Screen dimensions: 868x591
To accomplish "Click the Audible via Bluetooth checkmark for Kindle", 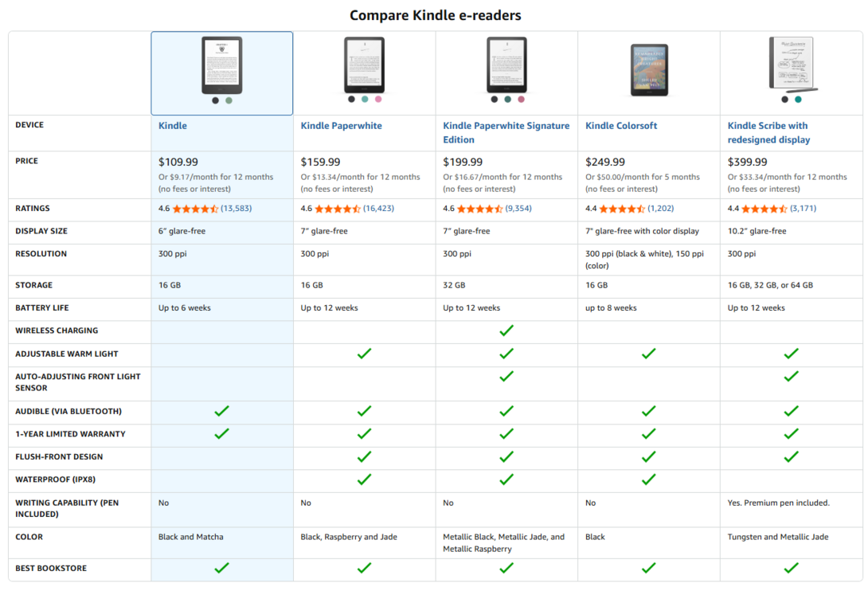I will pos(221,411).
